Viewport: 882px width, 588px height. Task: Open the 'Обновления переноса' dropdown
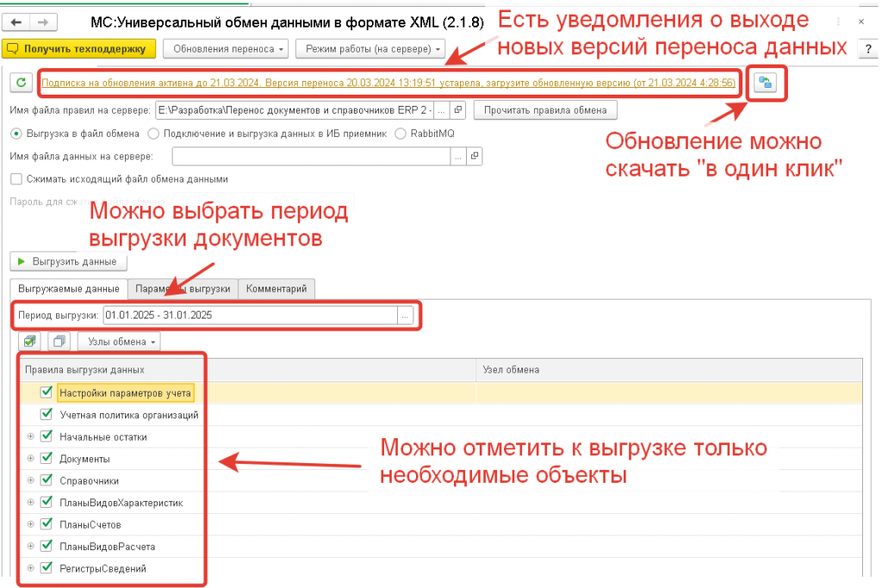pyautogui.click(x=226, y=49)
